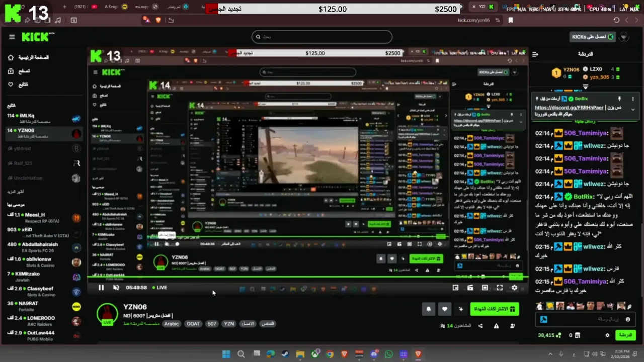Screen dimensions: 644x362
Task: Open the Following link in sidebar
Action: pos(18,84)
